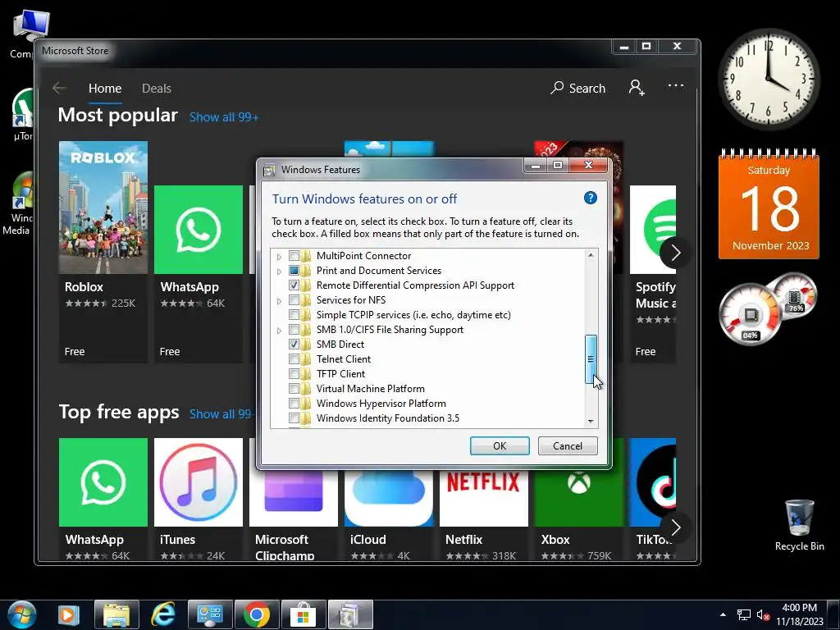The width and height of the screenshot is (840, 630).
Task: Show next Most popular apps with arrow
Action: click(675, 253)
